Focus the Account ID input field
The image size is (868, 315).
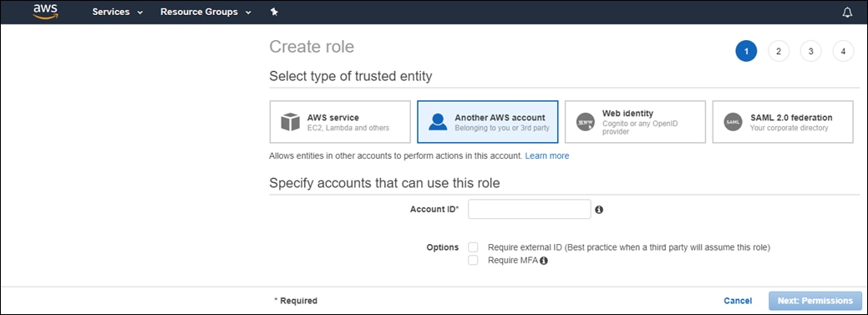click(529, 209)
